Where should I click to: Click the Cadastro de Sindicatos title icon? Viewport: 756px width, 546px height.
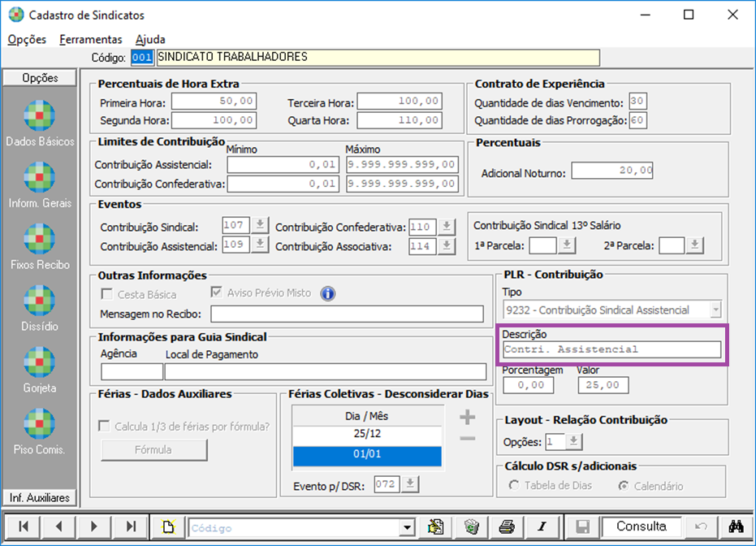pyautogui.click(x=16, y=15)
